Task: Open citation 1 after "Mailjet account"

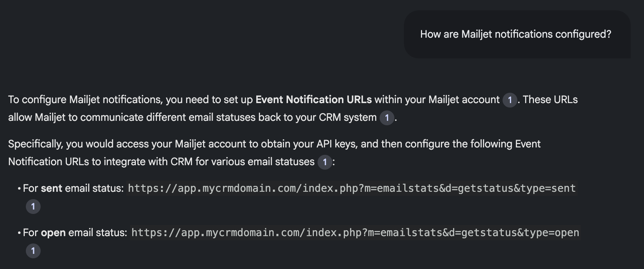Action: click(510, 100)
